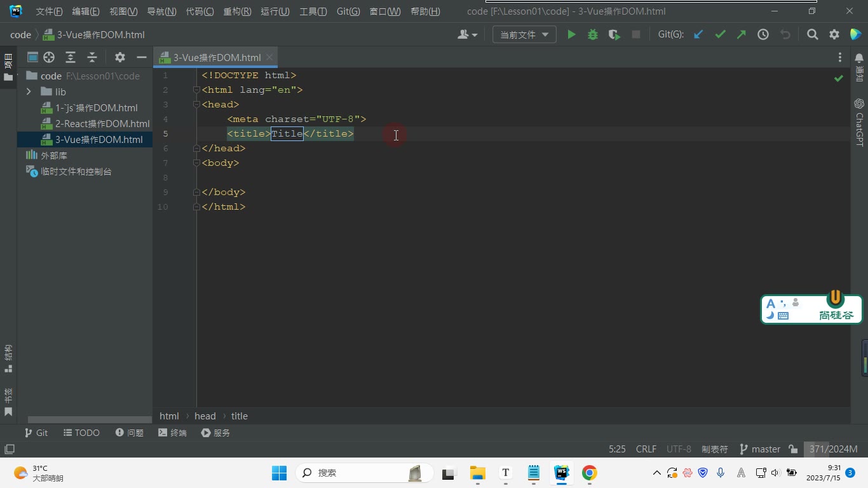This screenshot has width=868, height=488.
Task: Open UTF-8 file encoding selector
Action: [x=679, y=449]
